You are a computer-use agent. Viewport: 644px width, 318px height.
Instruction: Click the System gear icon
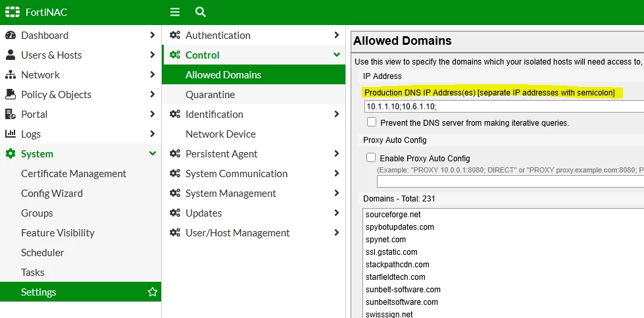[11, 153]
